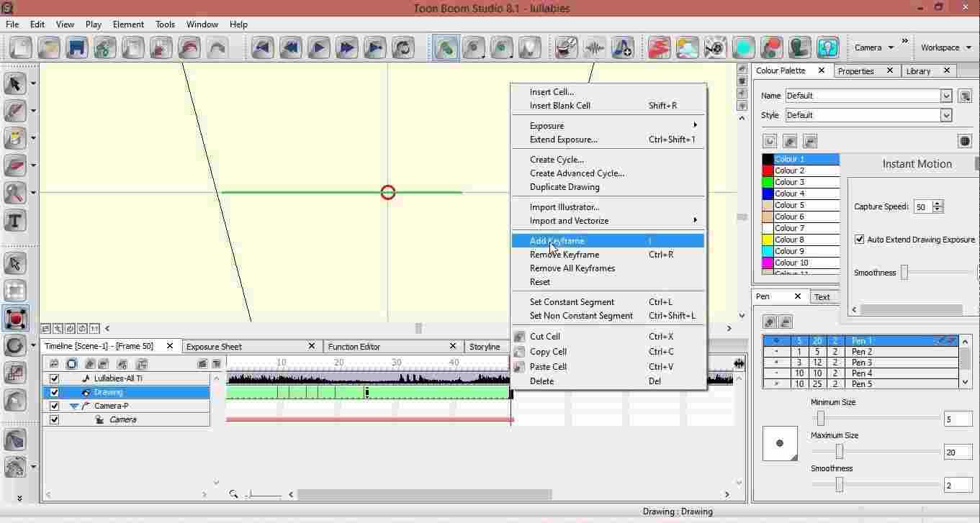980x523 pixels.
Task: Open the Element menu
Action: coord(128,24)
